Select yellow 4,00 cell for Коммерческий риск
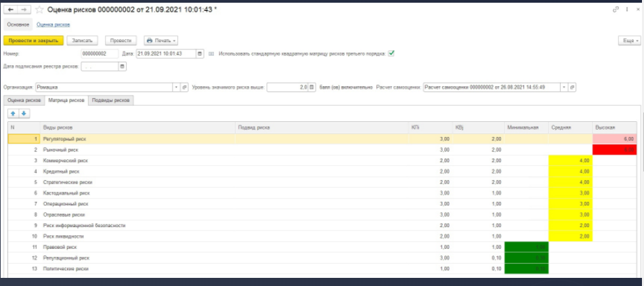 (x=570, y=161)
